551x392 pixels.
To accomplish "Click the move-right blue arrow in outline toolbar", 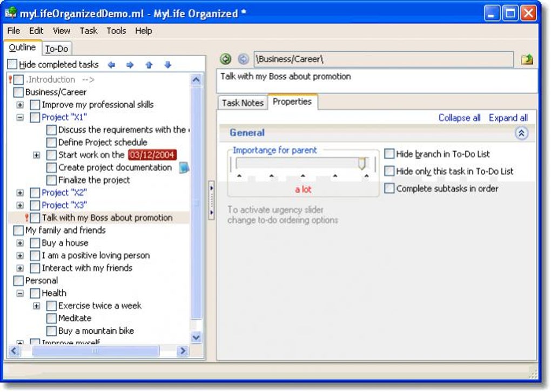I will click(130, 65).
